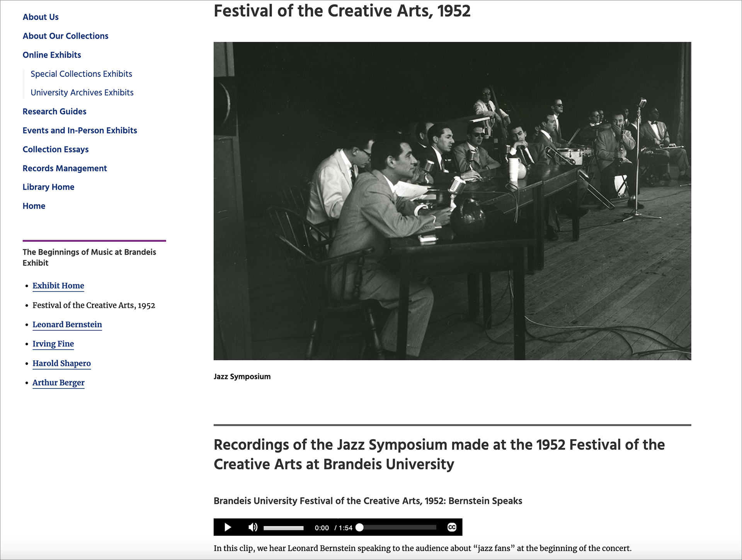Open the Leonard Bernstein page
The image size is (742, 560).
click(x=67, y=325)
